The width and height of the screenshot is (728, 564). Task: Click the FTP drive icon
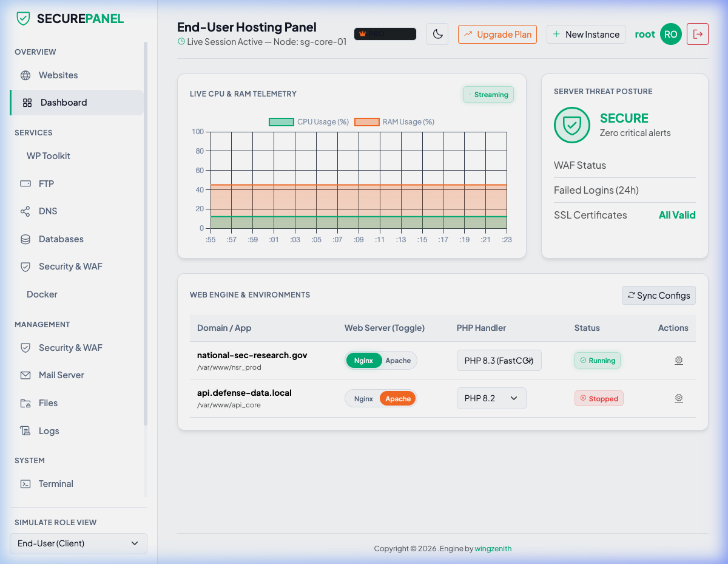point(25,183)
